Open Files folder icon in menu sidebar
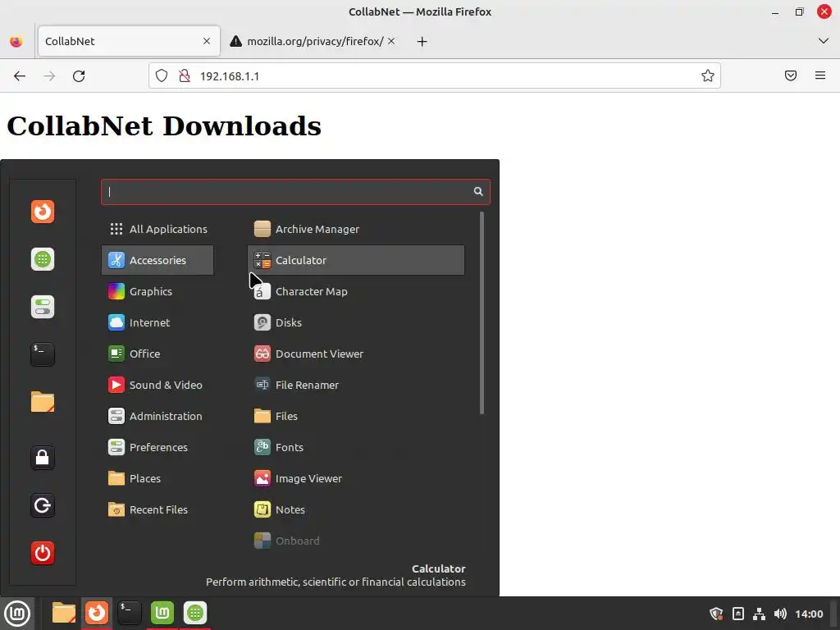Image resolution: width=840 pixels, height=630 pixels. [43, 402]
